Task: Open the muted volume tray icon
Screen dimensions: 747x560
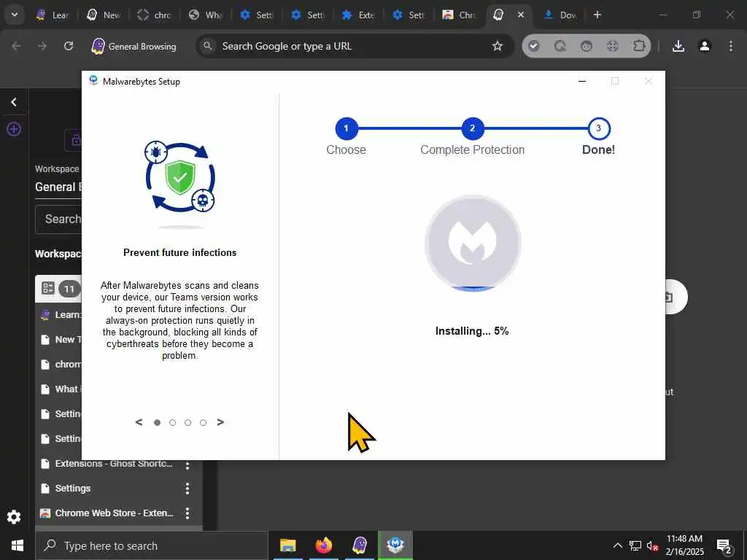Action: [653, 545]
